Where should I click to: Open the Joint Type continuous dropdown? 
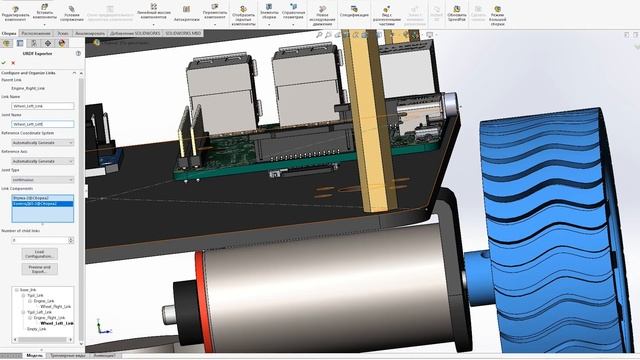pos(42,180)
